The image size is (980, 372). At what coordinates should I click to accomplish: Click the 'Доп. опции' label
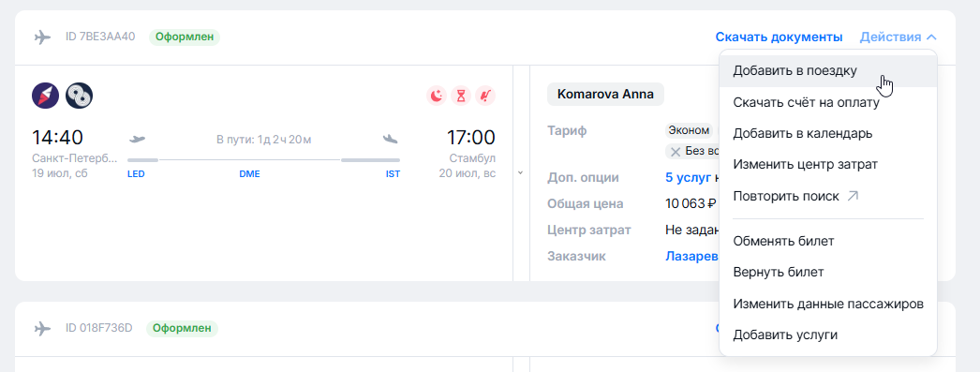tap(583, 177)
